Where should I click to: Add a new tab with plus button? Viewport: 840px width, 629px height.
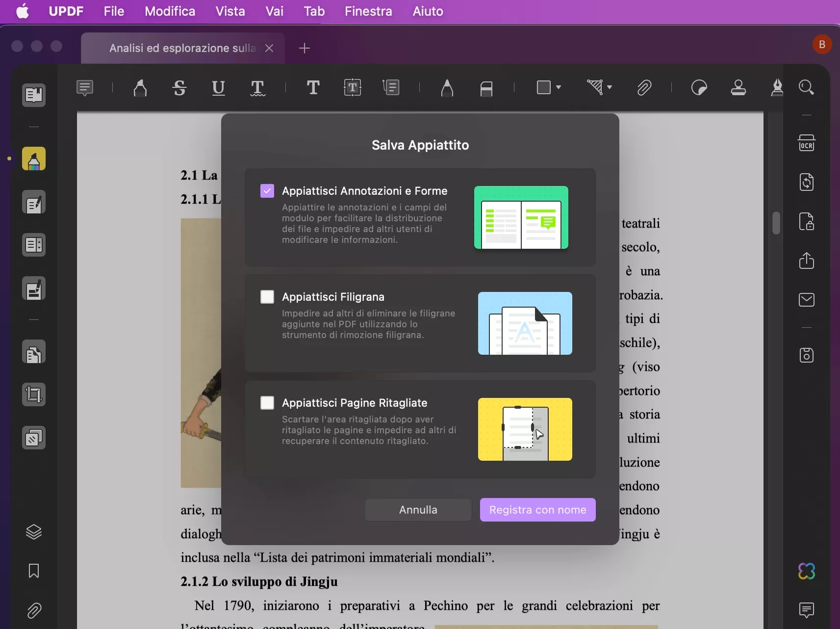tap(305, 48)
